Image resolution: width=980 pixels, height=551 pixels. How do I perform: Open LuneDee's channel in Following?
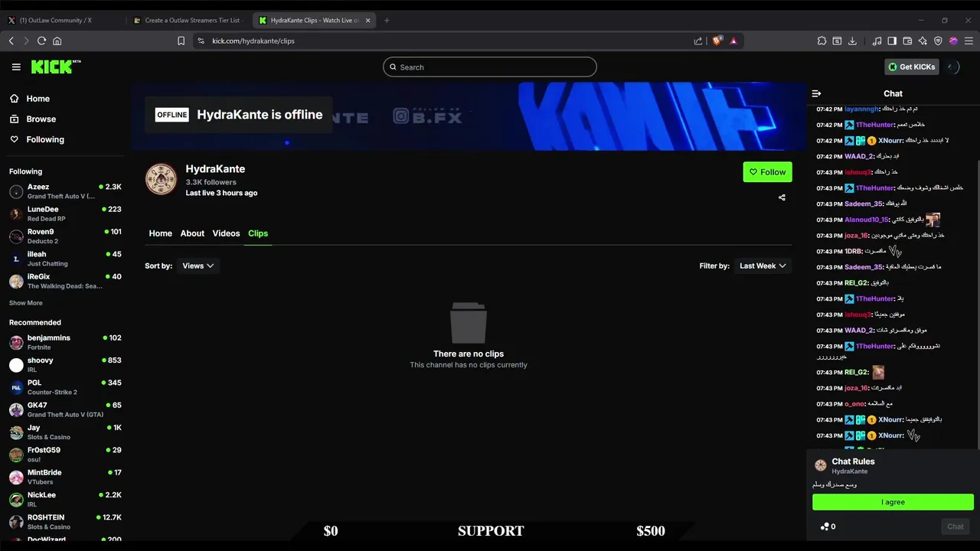tap(65, 214)
